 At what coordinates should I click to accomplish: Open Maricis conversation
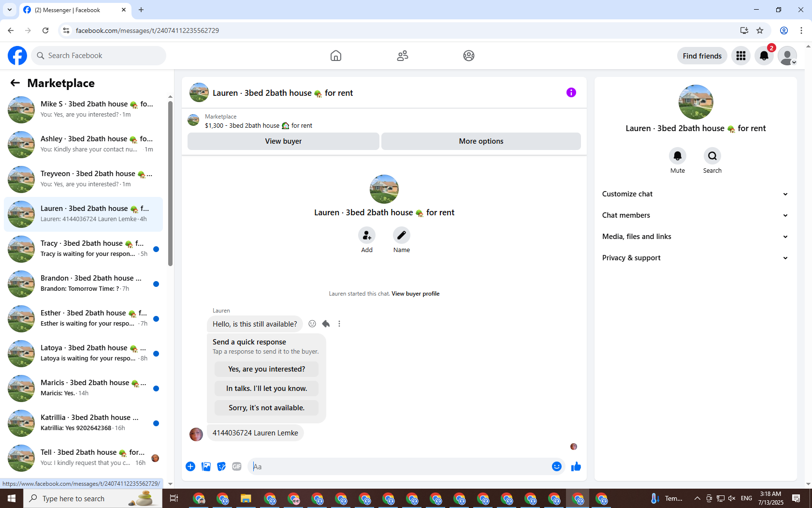point(83,388)
